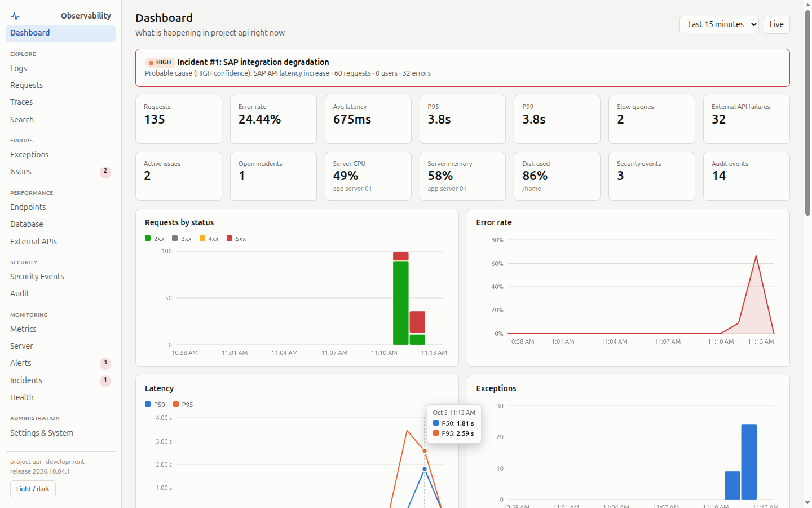Click the Requests 135 stat card
The height and width of the screenshot is (508, 812).
pyautogui.click(x=179, y=120)
